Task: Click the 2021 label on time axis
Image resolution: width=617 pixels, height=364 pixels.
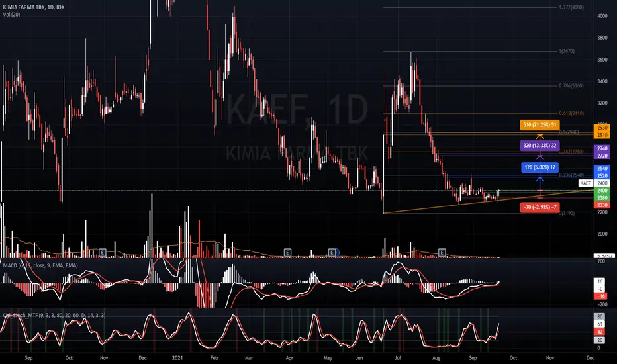Action: (x=177, y=358)
